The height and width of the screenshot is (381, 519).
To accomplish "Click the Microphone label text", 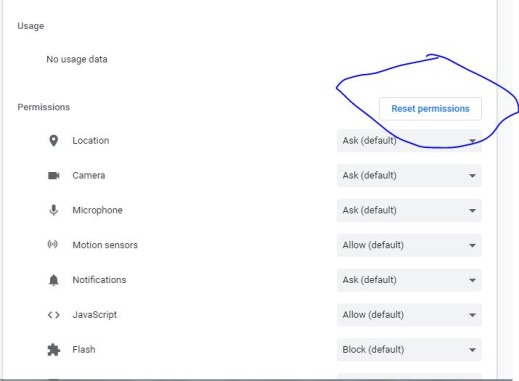I will (x=97, y=210).
